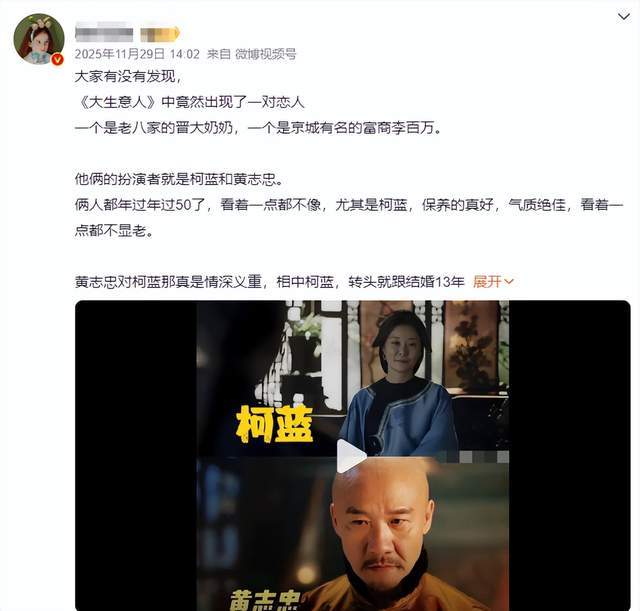Open the 微博视频号 source link
Viewport: 640px width, 611px height.
point(266,54)
